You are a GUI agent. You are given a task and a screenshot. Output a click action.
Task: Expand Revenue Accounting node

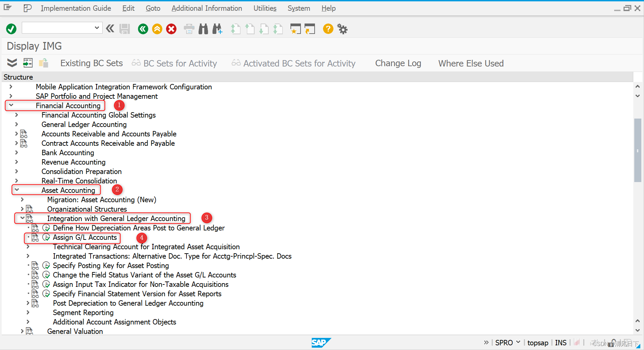pyautogui.click(x=16, y=162)
